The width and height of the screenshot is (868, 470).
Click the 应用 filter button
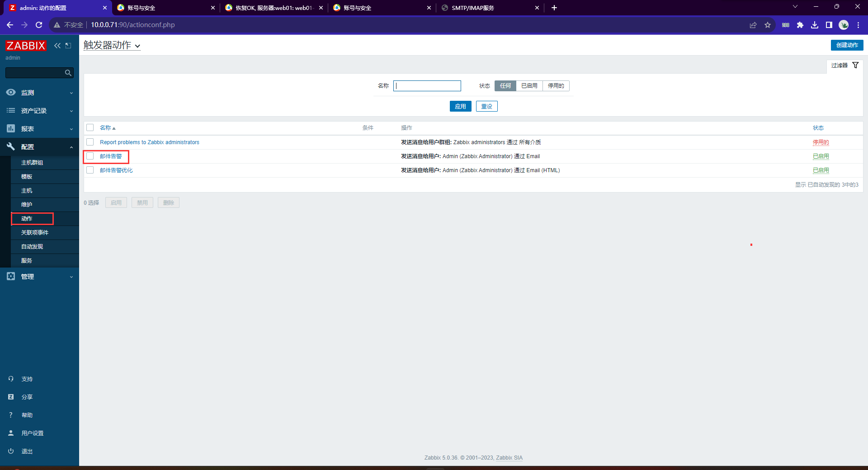[x=460, y=106]
